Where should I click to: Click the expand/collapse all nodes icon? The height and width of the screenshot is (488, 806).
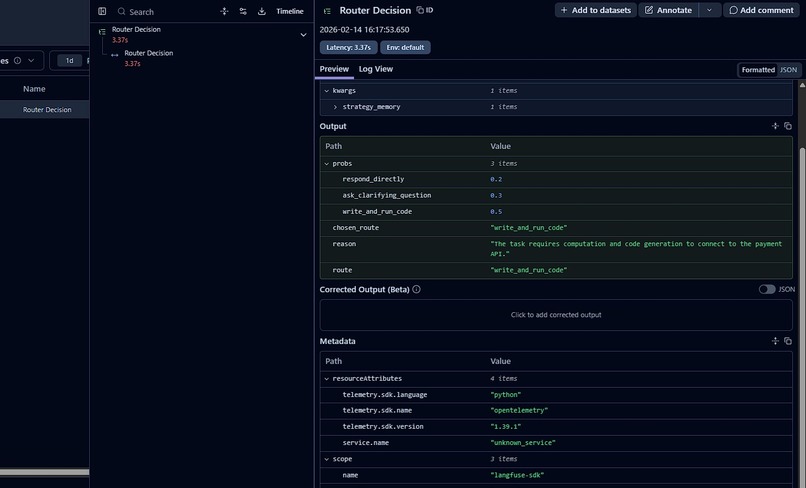224,11
